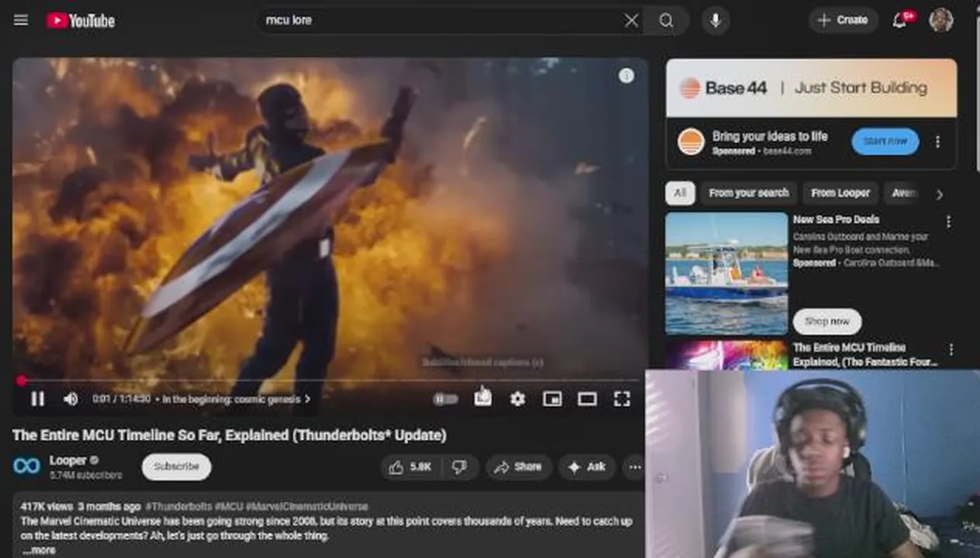Open the YouTube guide hamburger menu
The image size is (980, 558).
click(x=21, y=20)
